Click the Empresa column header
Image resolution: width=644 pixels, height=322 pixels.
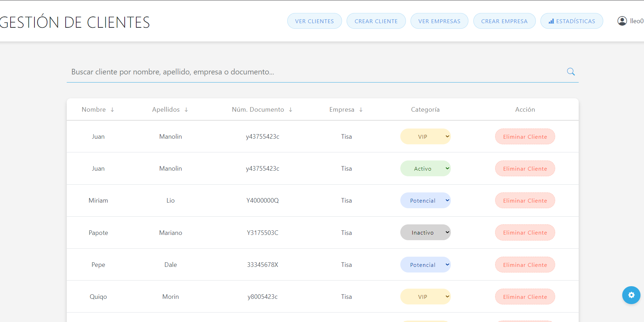[342, 110]
